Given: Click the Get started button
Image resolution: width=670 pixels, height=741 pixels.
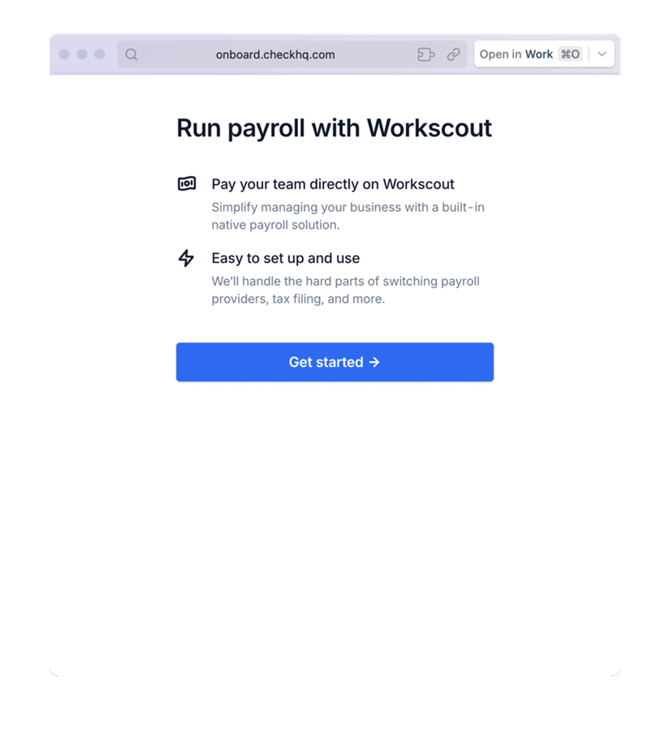Looking at the screenshot, I should pyautogui.click(x=335, y=362).
